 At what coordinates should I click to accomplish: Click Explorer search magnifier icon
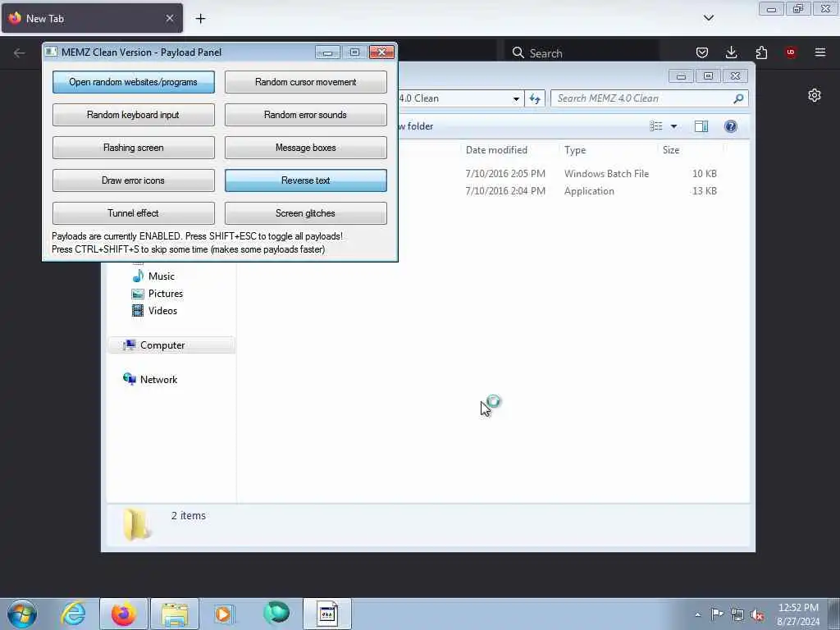(x=738, y=98)
